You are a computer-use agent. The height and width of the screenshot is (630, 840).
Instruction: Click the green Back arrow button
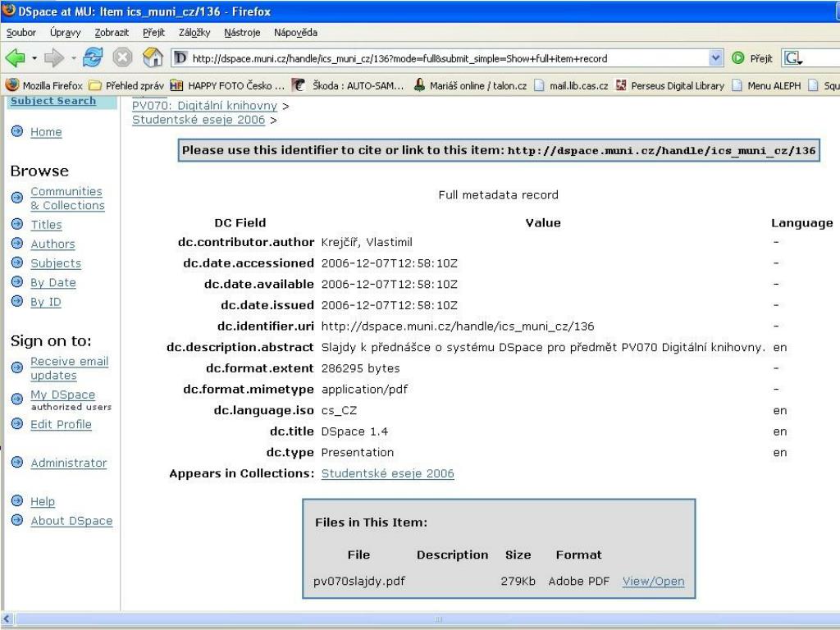point(15,58)
